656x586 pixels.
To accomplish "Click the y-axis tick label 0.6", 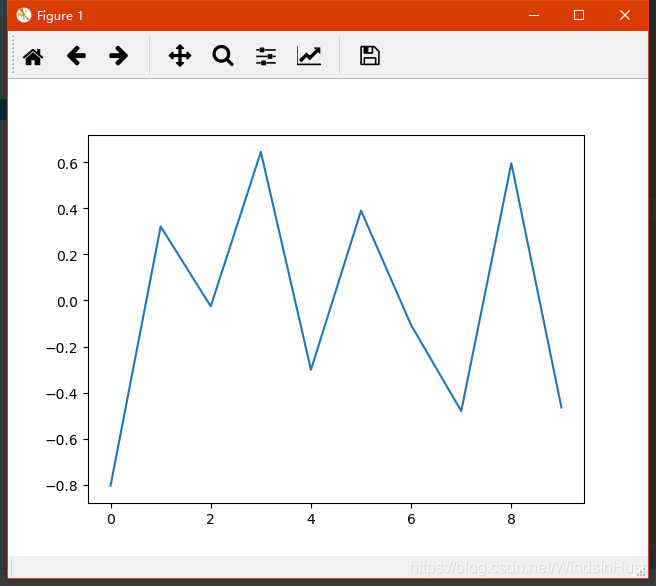I will coord(67,164).
